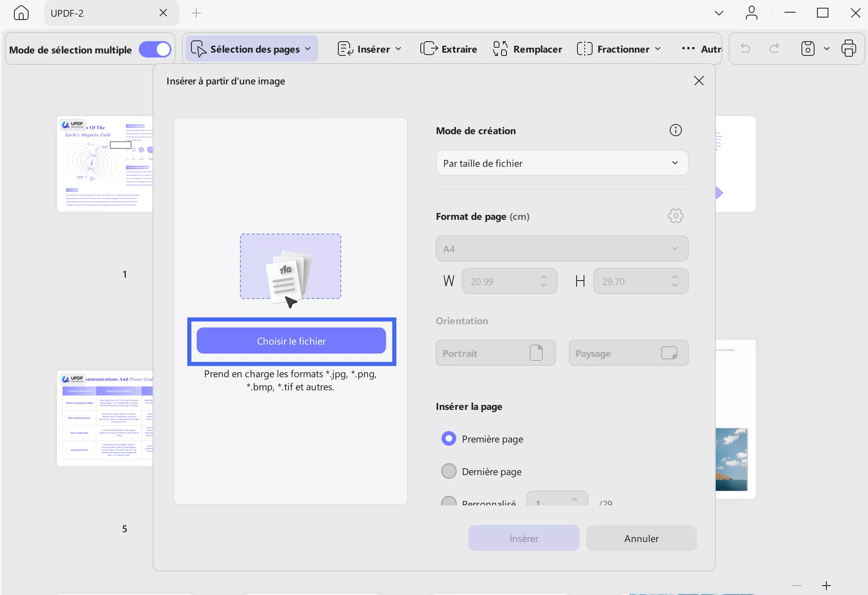Click the Mode de création info icon
The height and width of the screenshot is (595, 868).
click(x=675, y=131)
